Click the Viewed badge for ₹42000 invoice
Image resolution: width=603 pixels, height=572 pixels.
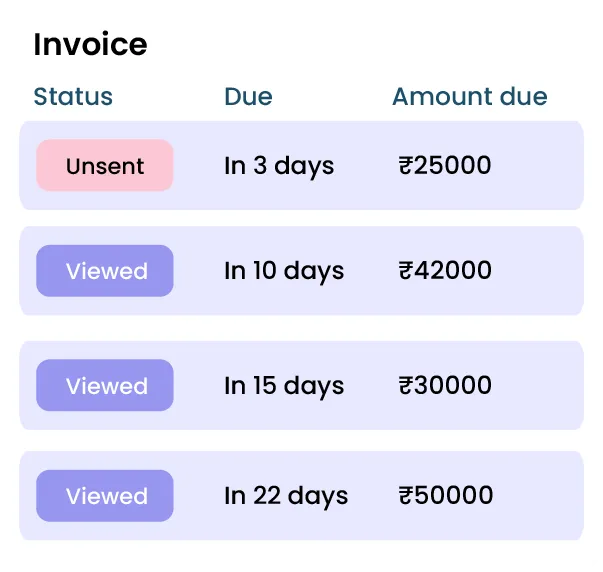click(105, 271)
